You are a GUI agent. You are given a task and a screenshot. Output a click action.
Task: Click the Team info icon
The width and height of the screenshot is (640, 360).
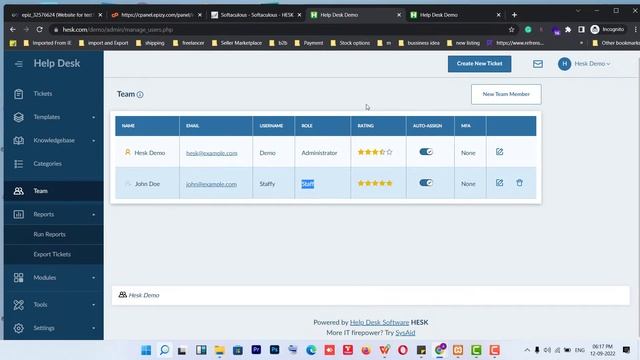click(x=140, y=95)
